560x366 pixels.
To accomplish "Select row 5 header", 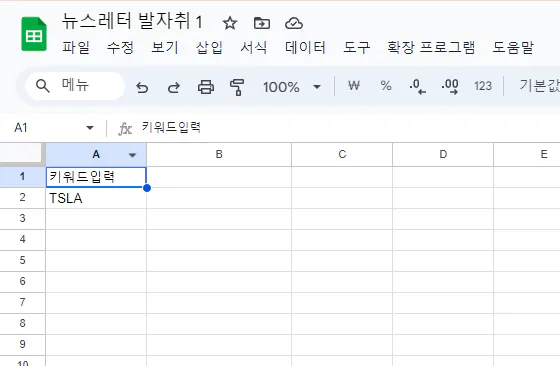I will [22, 261].
